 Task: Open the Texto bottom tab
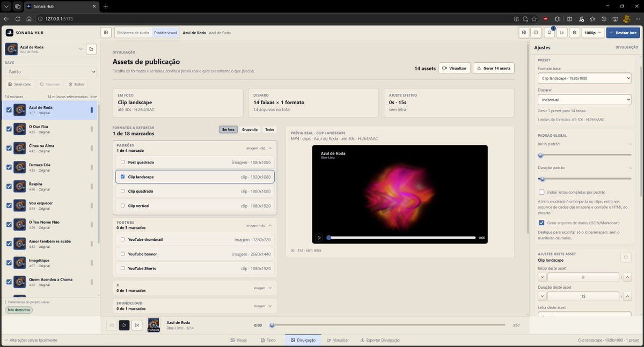(267, 340)
